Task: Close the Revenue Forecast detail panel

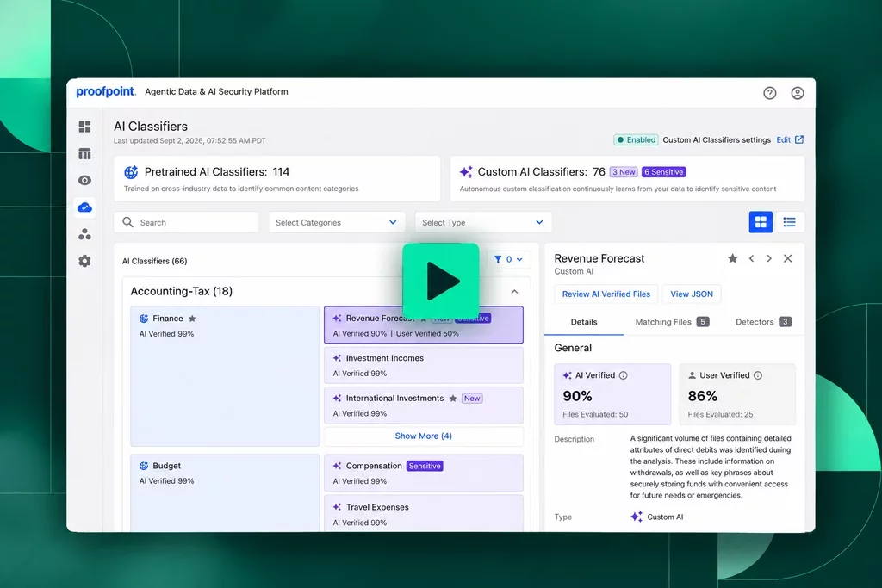Action: tap(787, 258)
